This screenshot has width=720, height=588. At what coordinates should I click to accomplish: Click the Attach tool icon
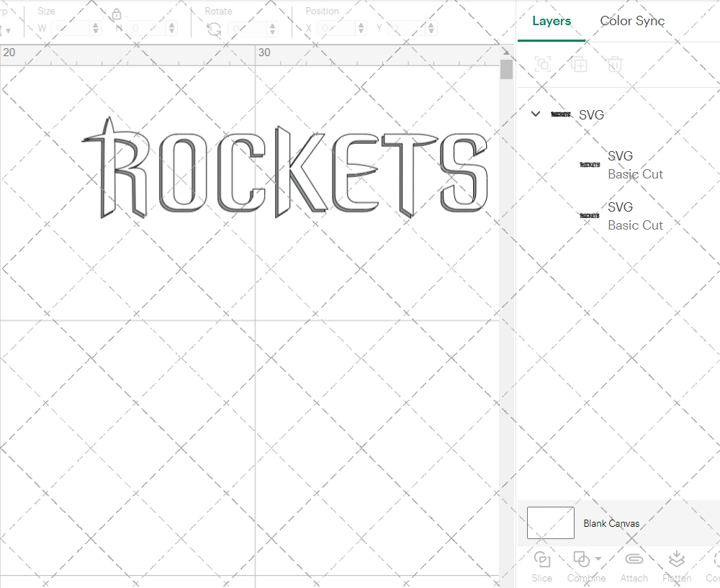[x=634, y=559]
